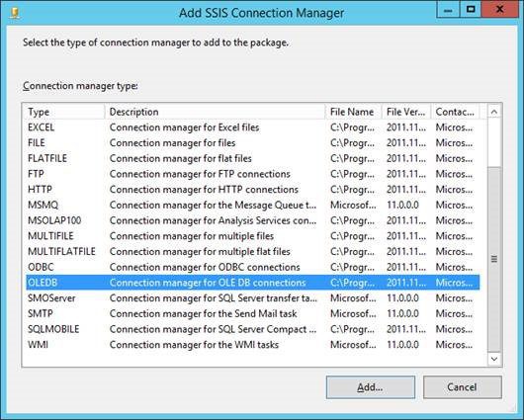Screen dimensions: 524x420
Task: Click the Add... button
Action: pos(371,387)
